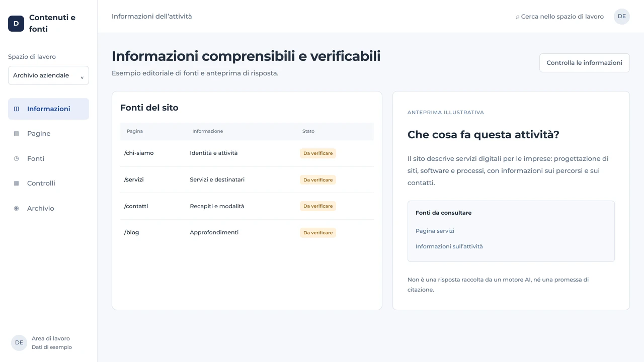Select the /servizi page cell
Screen dimensions: 644x362
(134, 179)
